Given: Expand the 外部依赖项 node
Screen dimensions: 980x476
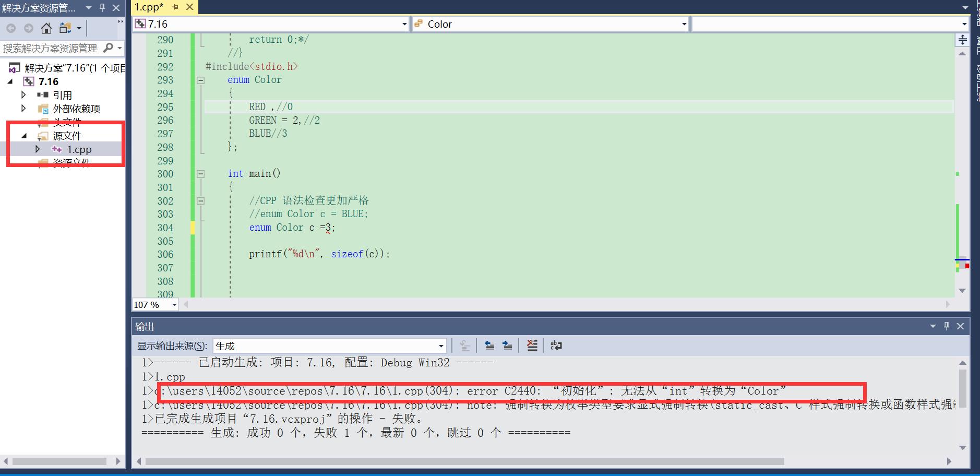Looking at the screenshot, I should [23, 109].
